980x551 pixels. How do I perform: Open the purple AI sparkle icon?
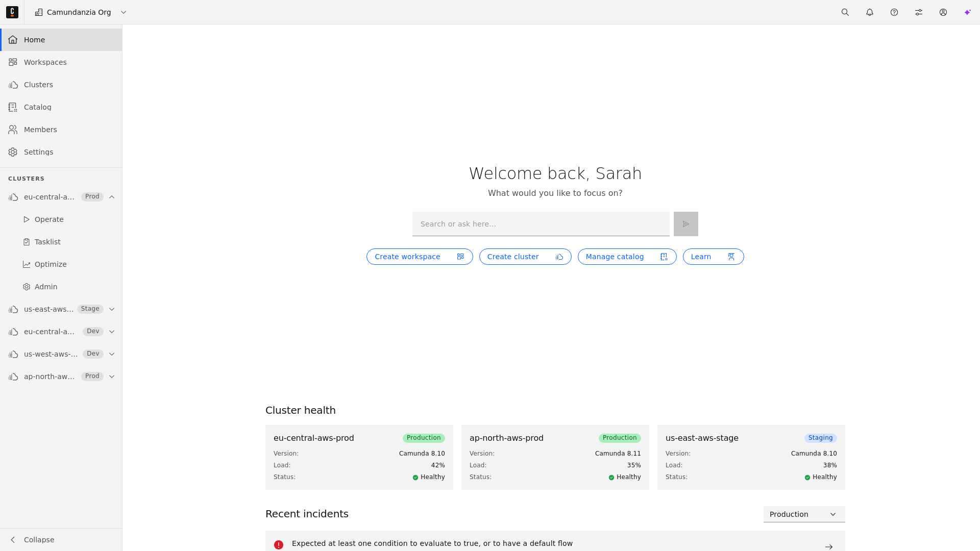[968, 12]
